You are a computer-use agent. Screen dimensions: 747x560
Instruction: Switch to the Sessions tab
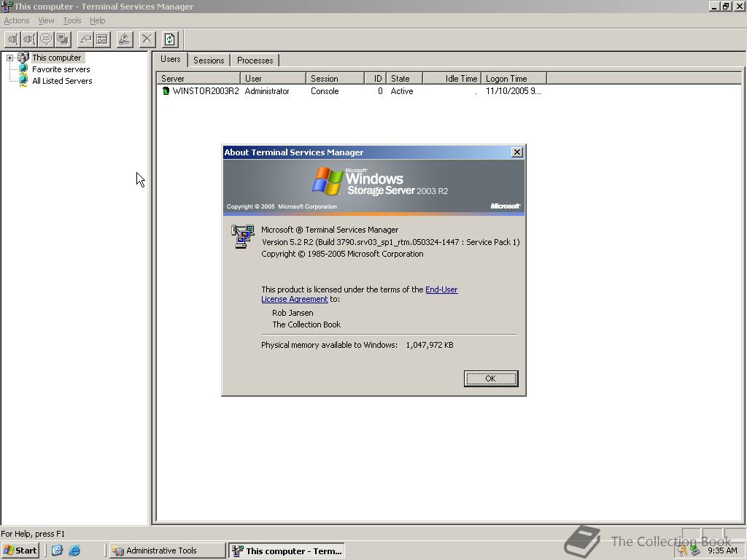tap(209, 61)
